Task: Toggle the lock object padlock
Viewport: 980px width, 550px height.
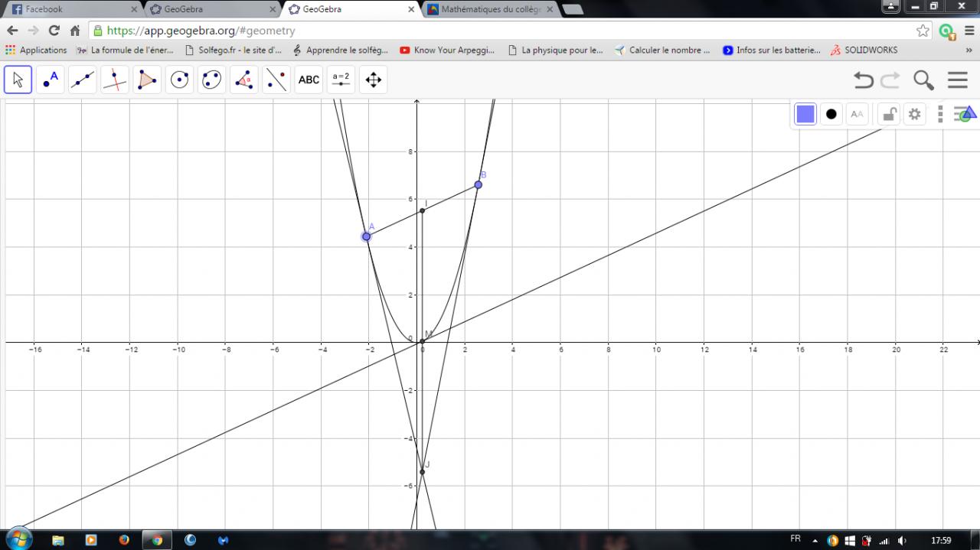Action: point(888,115)
